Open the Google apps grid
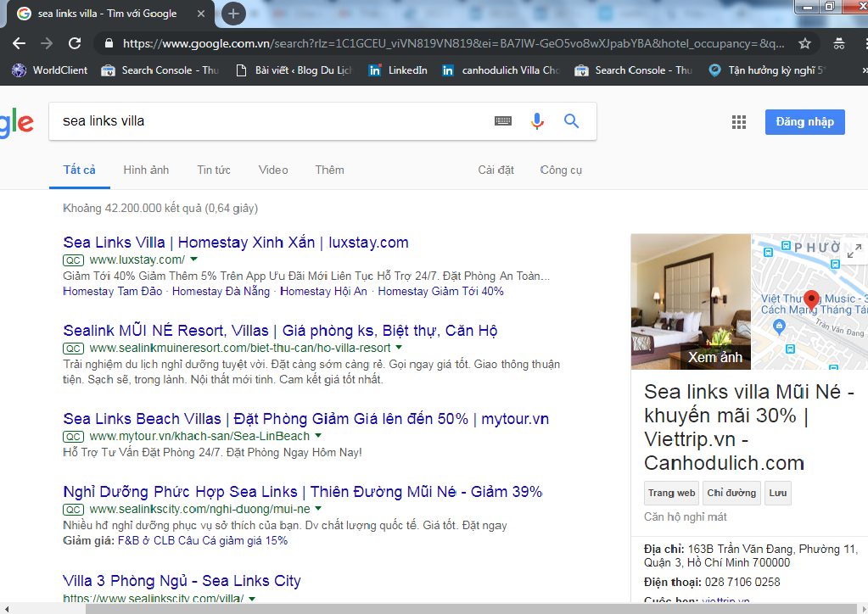This screenshot has width=868, height=614. pos(739,122)
